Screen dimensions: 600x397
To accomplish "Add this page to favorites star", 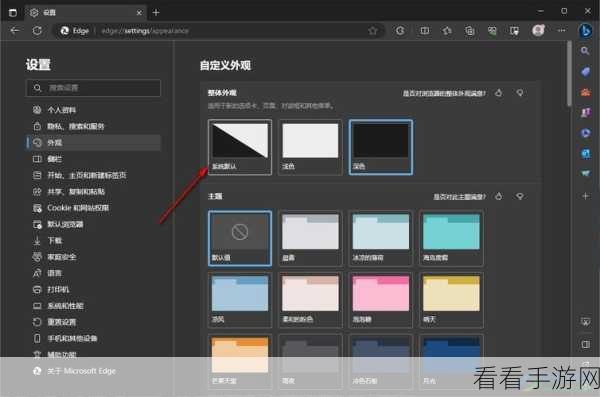I will coord(372,31).
